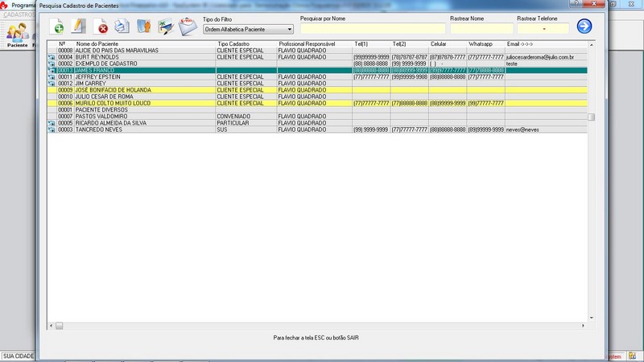This screenshot has height=362, width=644.
Task: Click the SUA CIDADE status bar entry
Action: [19, 356]
